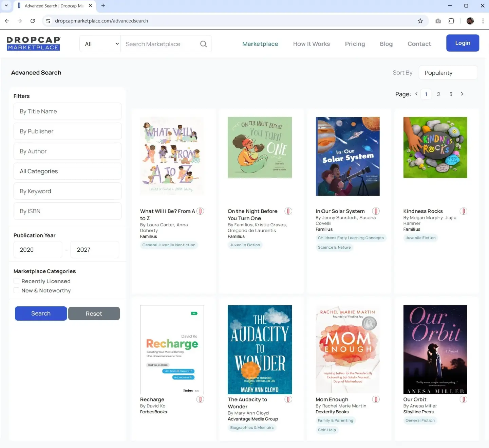Open the Pricing menu item
The image size is (489, 448).
[355, 44]
